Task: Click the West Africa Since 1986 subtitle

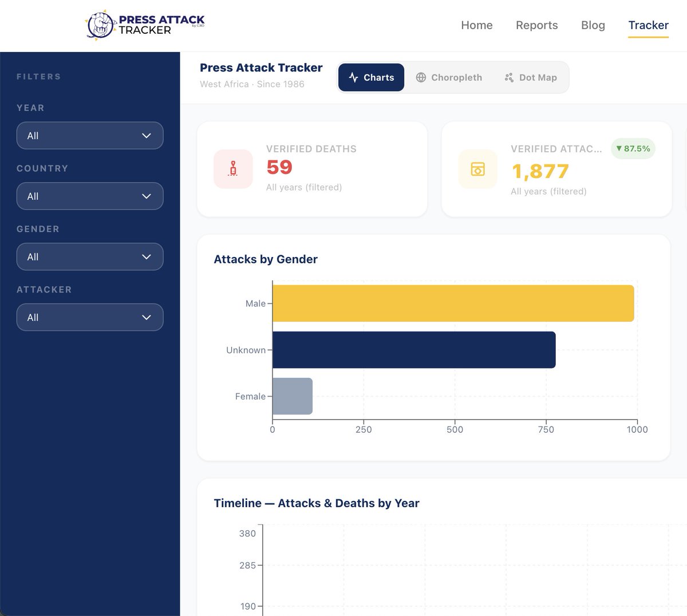Action: (252, 84)
